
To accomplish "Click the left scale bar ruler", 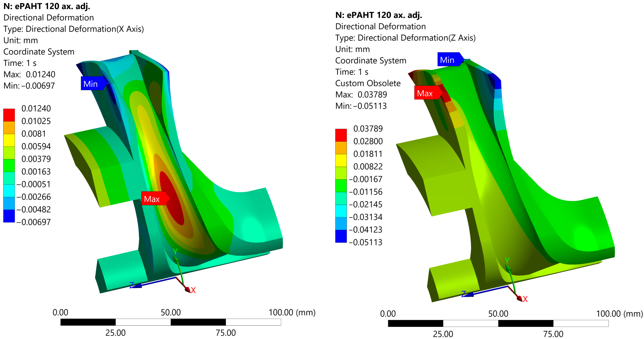I will [171, 322].
